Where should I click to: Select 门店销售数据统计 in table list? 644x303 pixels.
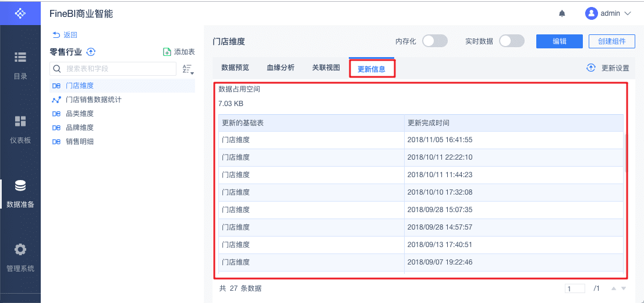point(93,100)
